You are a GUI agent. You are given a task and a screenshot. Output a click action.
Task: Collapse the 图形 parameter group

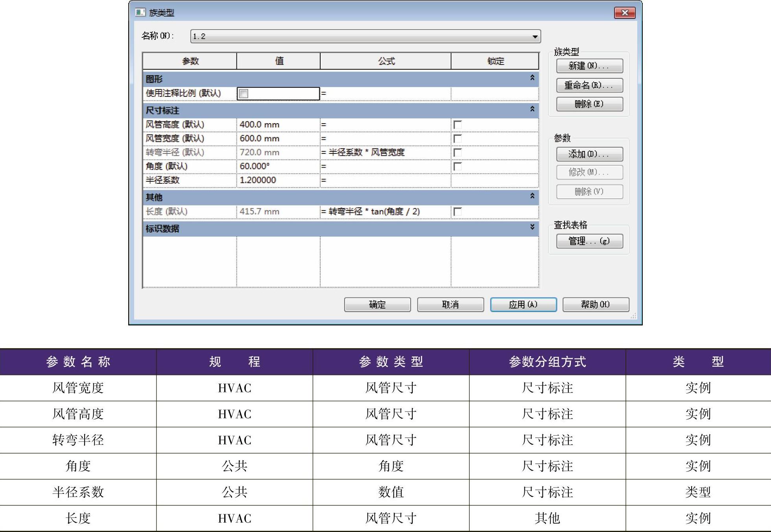(x=532, y=78)
